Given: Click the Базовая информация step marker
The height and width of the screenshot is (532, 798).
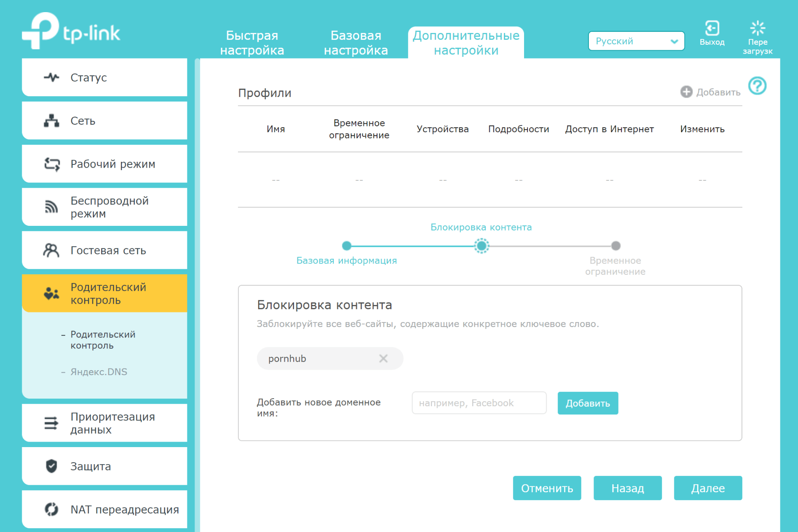Looking at the screenshot, I should 346,246.
